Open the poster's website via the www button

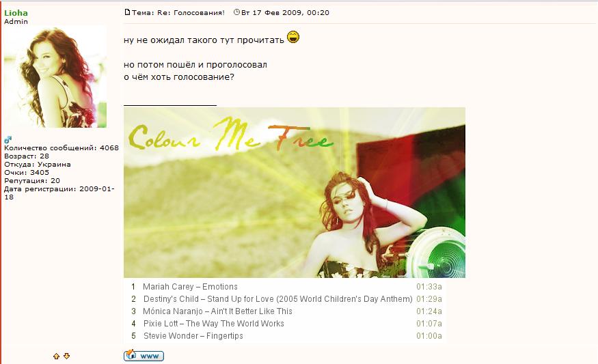click(144, 356)
